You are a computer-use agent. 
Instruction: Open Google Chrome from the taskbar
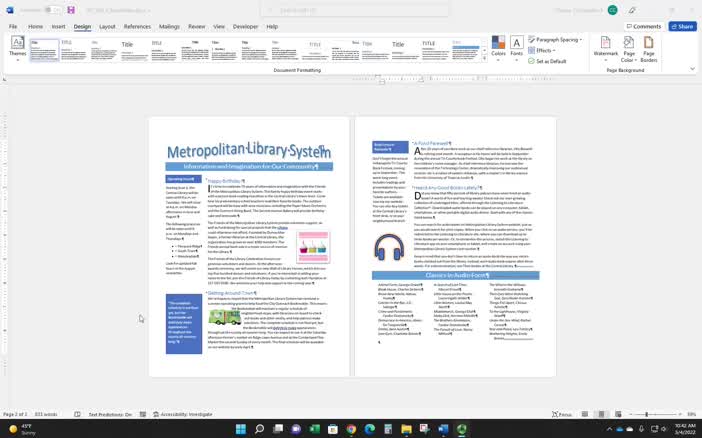tap(351, 429)
